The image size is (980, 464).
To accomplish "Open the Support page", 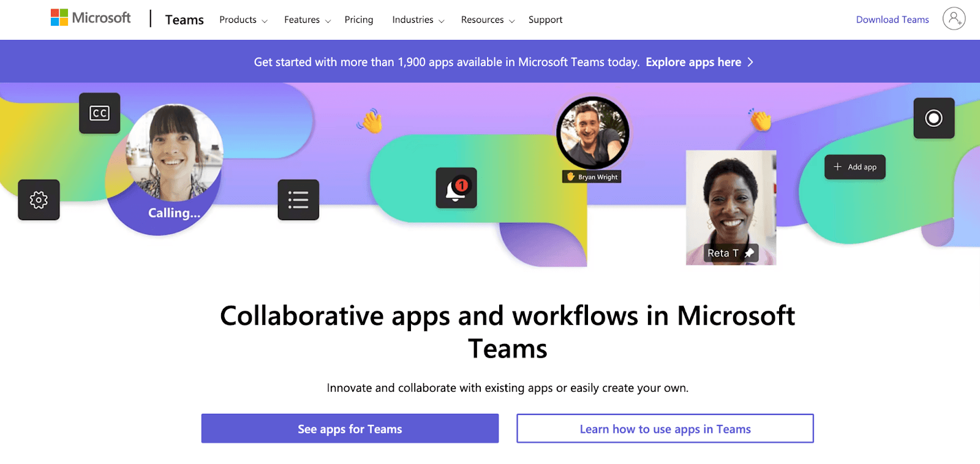I will pyautogui.click(x=545, y=20).
